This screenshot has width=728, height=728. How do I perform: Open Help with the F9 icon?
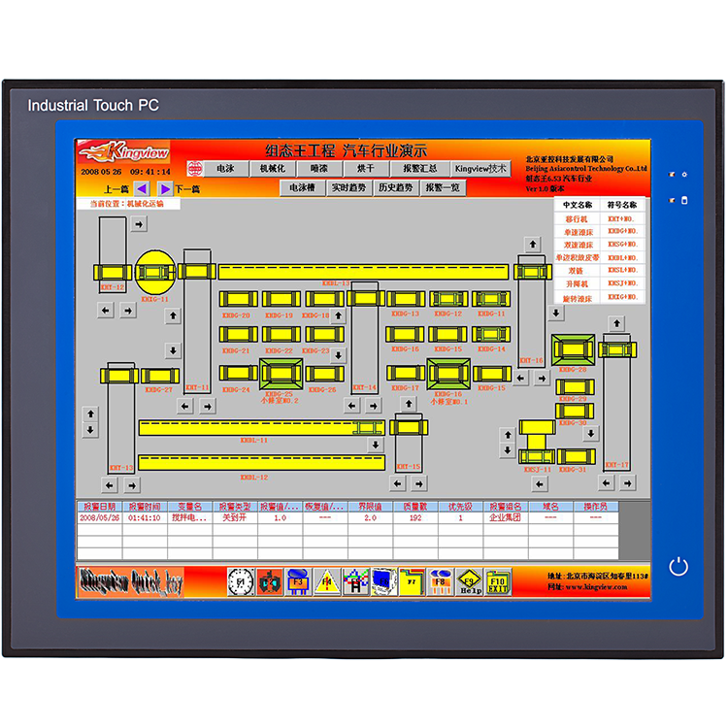470,580
